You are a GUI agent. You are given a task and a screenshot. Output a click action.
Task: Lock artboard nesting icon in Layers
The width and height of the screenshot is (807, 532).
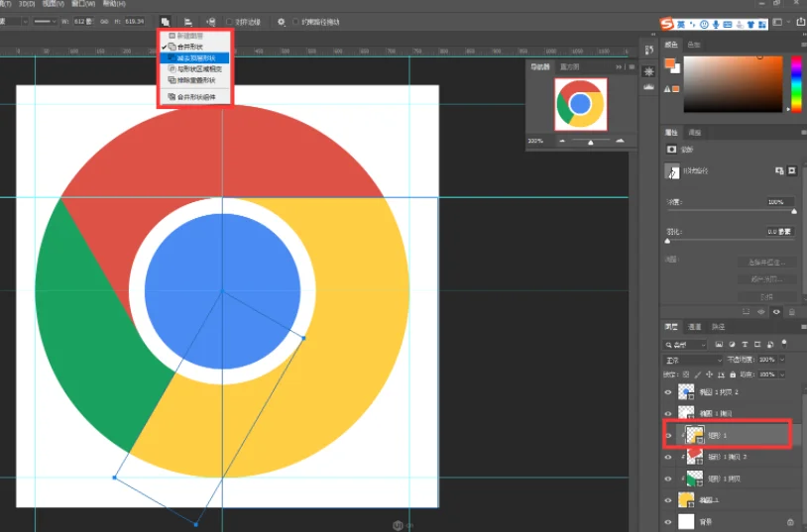[x=721, y=374]
